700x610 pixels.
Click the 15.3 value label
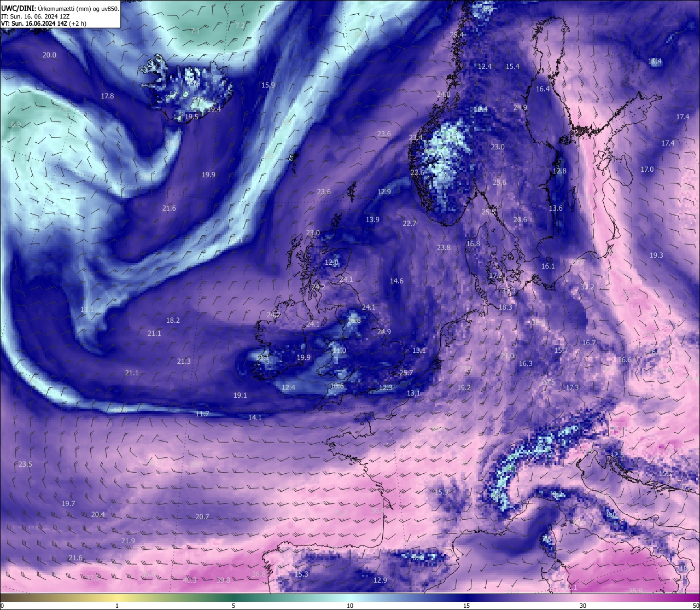tap(301, 574)
